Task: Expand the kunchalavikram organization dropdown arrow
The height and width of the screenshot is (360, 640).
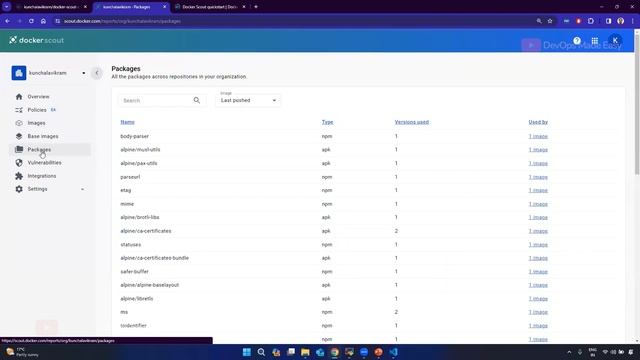Action: coord(84,73)
